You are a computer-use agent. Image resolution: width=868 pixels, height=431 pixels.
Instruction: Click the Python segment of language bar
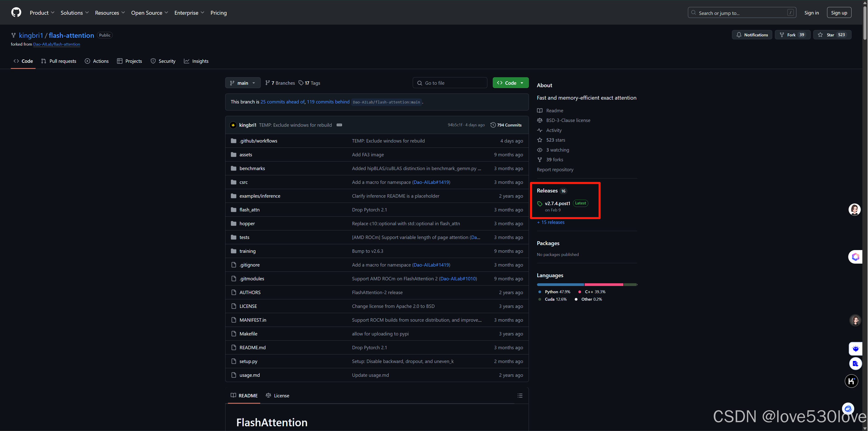tap(560, 285)
